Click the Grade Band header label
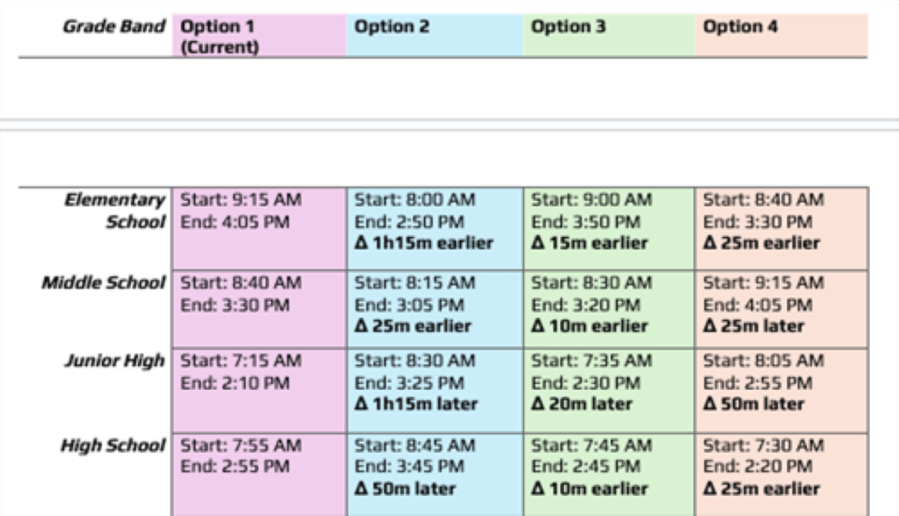The image size is (899, 516). click(x=114, y=27)
